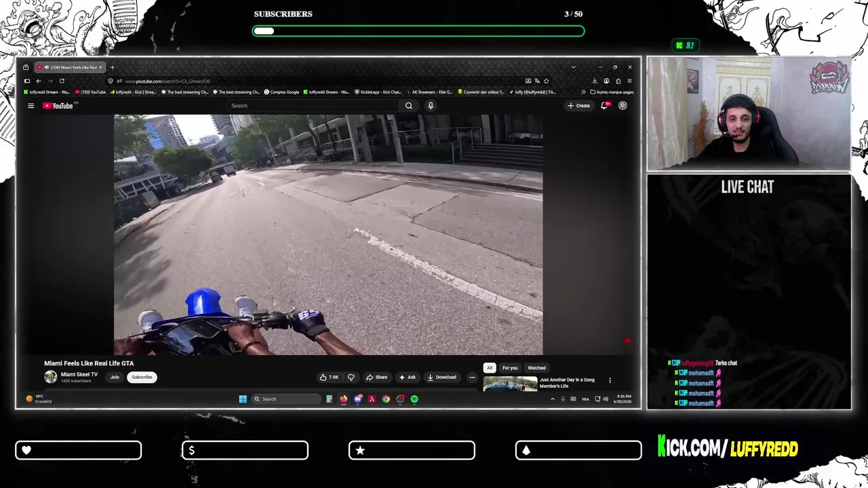Select the 'All' suggestions chip
Screen dimensions: 868x488
pyautogui.click(x=490, y=368)
